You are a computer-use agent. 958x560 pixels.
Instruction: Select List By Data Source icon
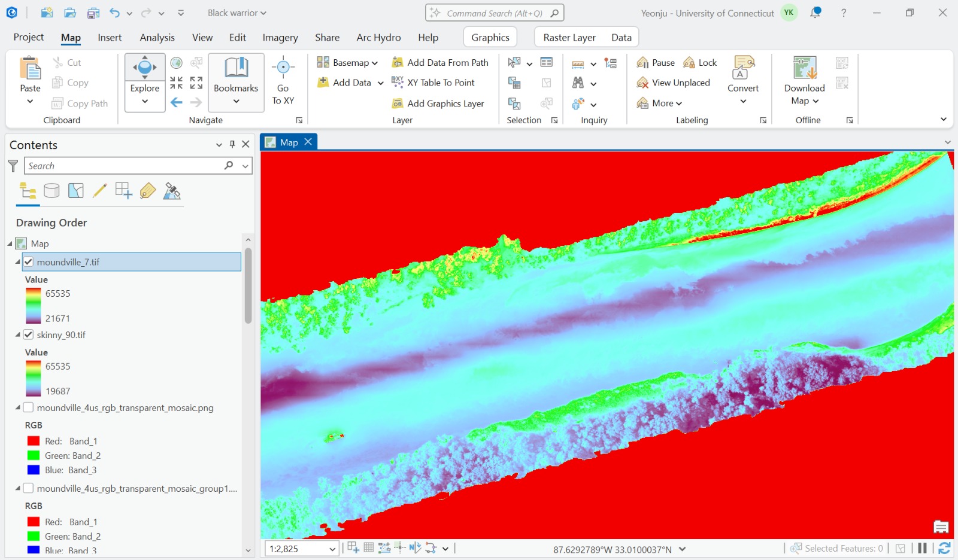tap(52, 191)
